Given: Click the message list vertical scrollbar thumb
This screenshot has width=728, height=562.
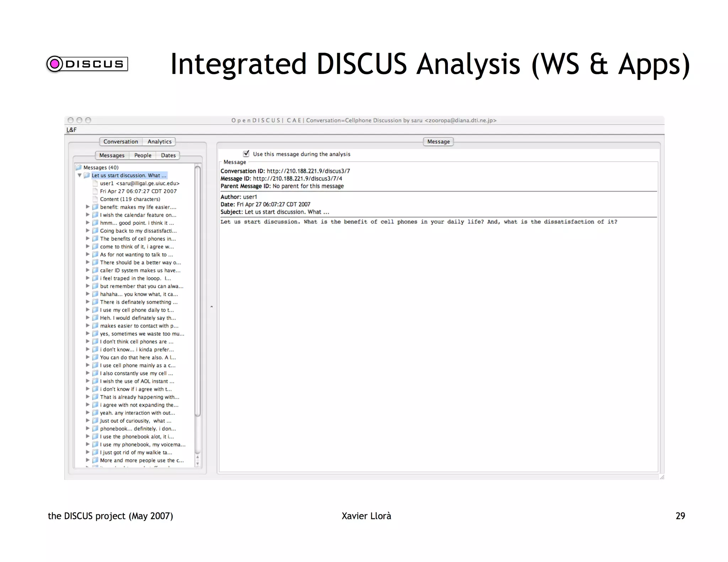Looking at the screenshot, I should 198,290.
